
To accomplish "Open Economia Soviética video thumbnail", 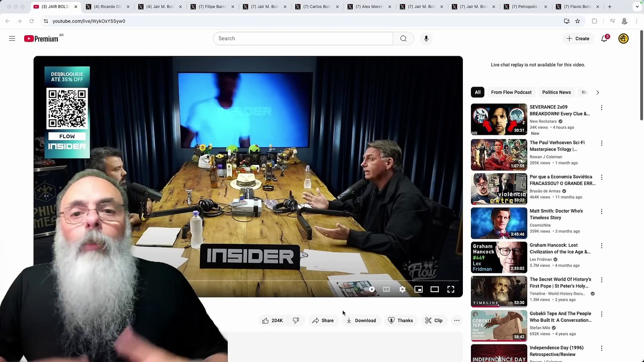I will click(499, 189).
